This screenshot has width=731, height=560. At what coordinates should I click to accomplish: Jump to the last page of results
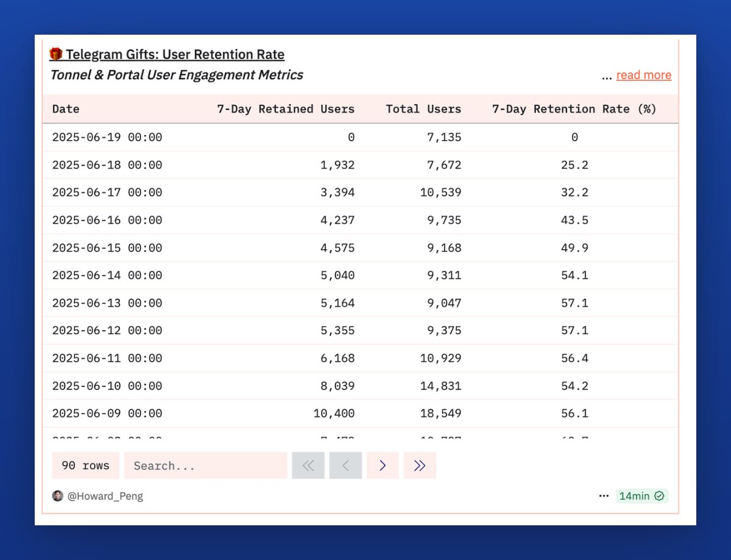click(x=420, y=466)
